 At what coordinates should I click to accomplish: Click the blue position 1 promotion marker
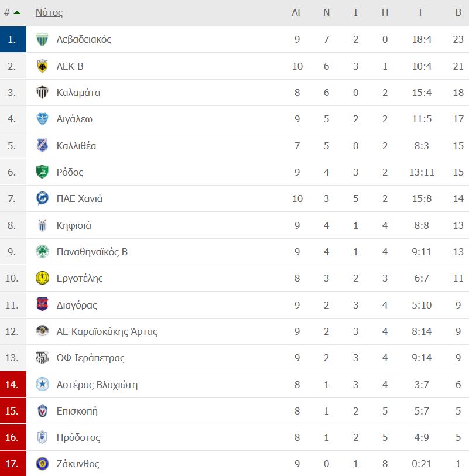[x=13, y=39]
